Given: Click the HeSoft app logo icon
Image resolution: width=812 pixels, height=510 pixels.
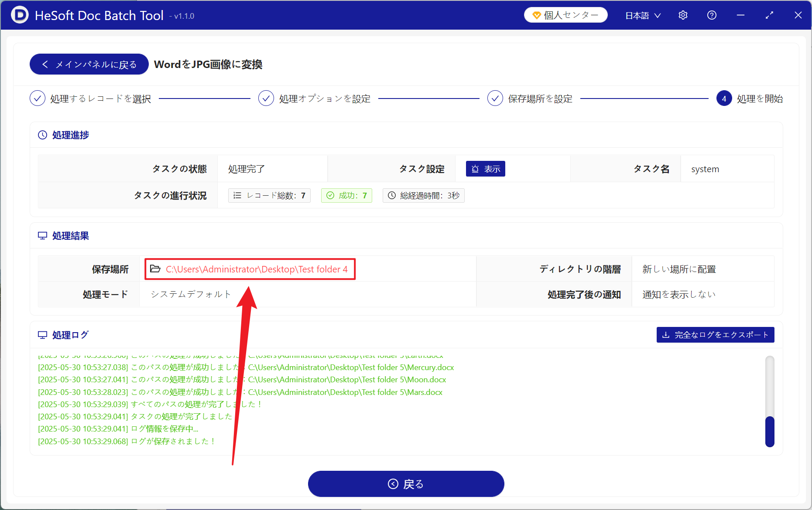Looking at the screenshot, I should [x=20, y=15].
